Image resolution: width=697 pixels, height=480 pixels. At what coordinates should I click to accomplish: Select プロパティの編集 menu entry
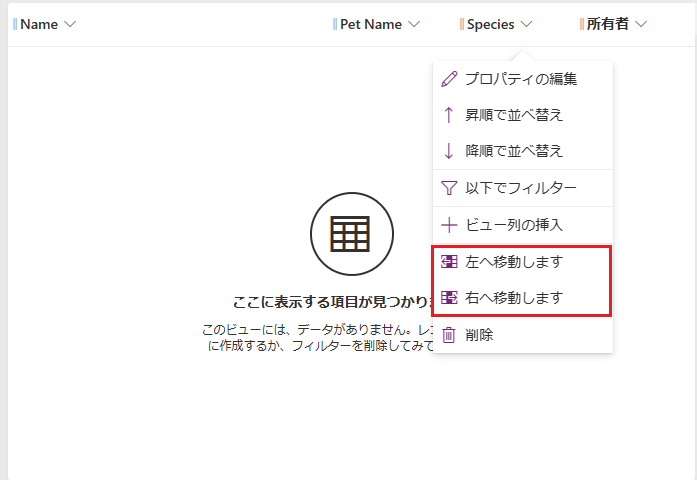523,79
